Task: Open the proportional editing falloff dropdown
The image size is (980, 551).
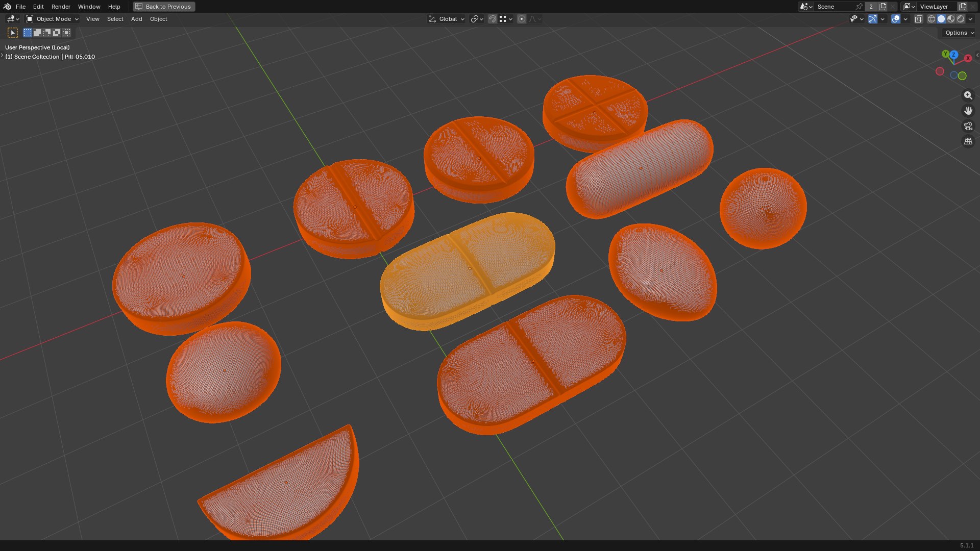Action: click(x=535, y=19)
